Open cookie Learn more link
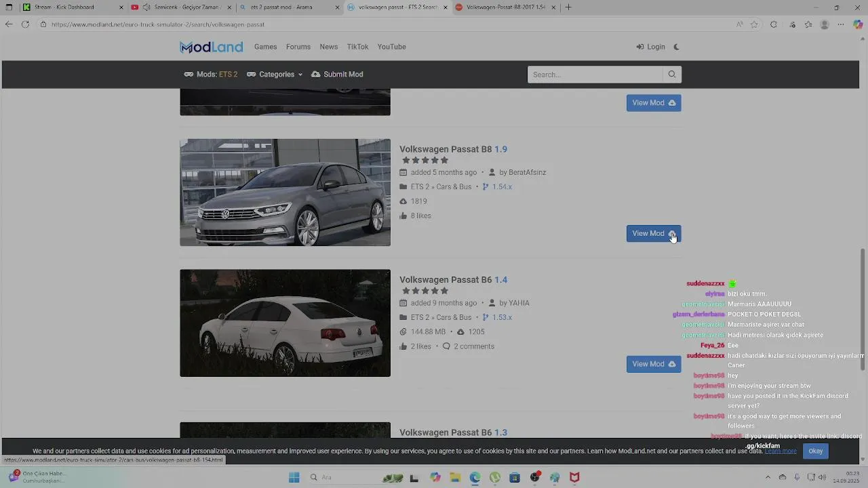The image size is (868, 488). pyautogui.click(x=781, y=451)
